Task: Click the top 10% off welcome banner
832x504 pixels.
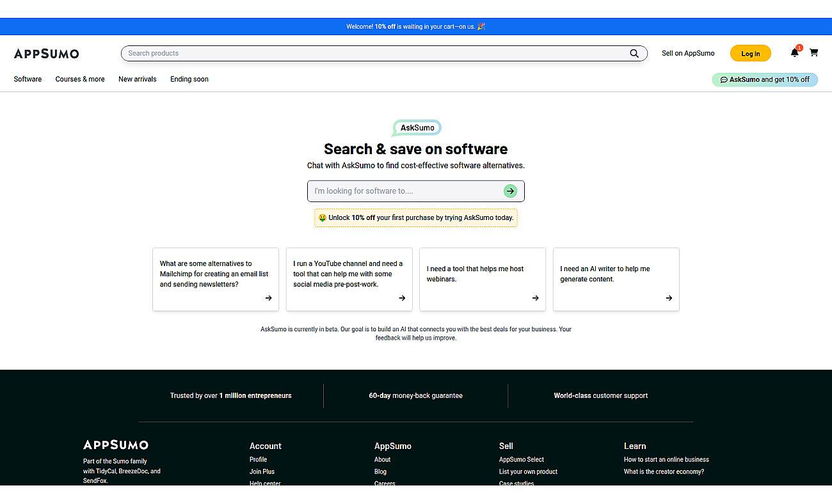Action: coord(416,27)
